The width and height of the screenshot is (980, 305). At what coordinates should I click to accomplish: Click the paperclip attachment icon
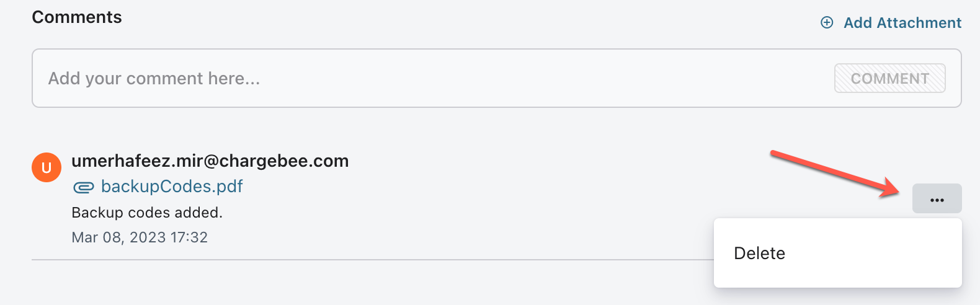pos(84,187)
